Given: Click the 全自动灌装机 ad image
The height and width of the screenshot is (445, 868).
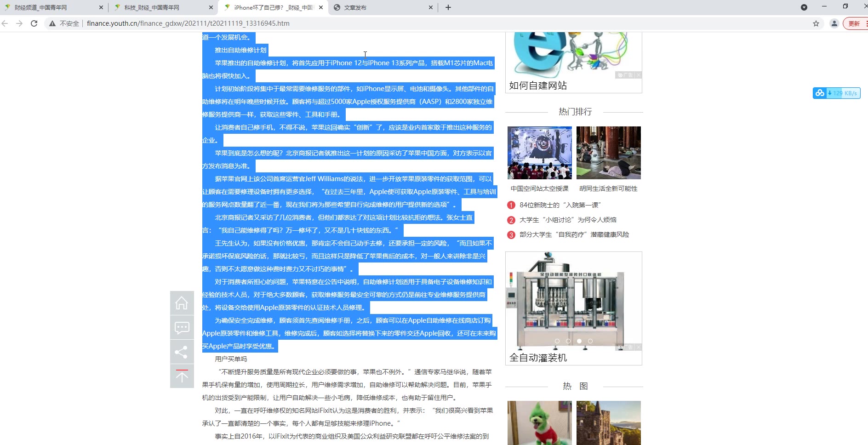Looking at the screenshot, I should click(574, 301).
